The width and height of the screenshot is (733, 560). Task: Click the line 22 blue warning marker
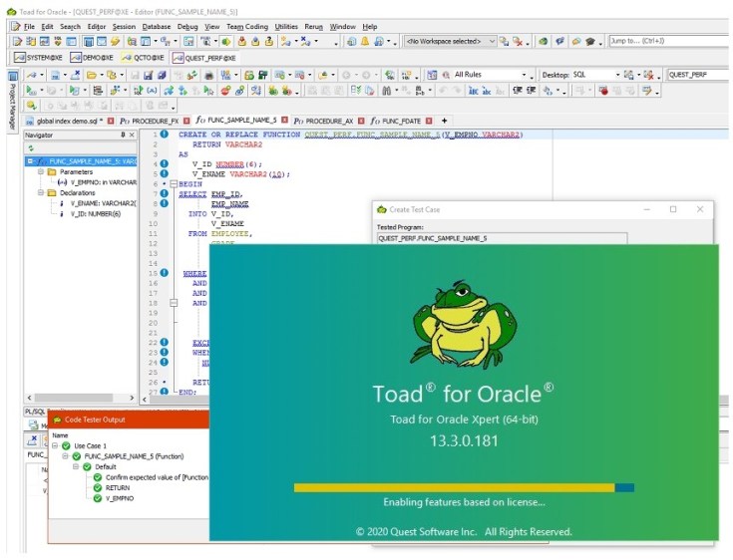point(165,343)
